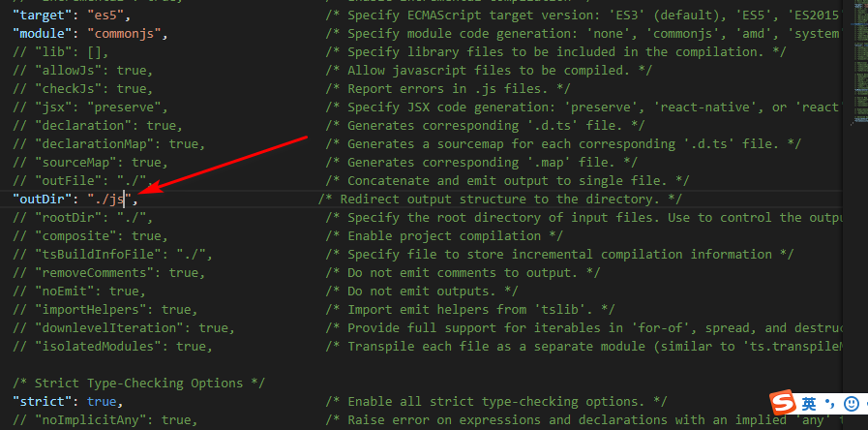Click the comment "Enable project compilation"
This screenshot has height=430, width=868.
(x=444, y=235)
